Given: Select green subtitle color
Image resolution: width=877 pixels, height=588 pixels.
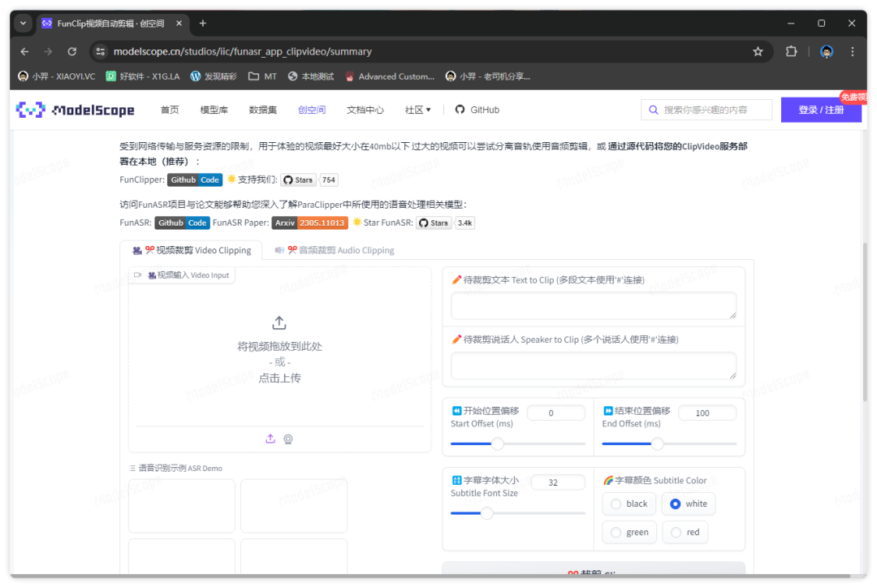Looking at the screenshot, I should coord(629,532).
